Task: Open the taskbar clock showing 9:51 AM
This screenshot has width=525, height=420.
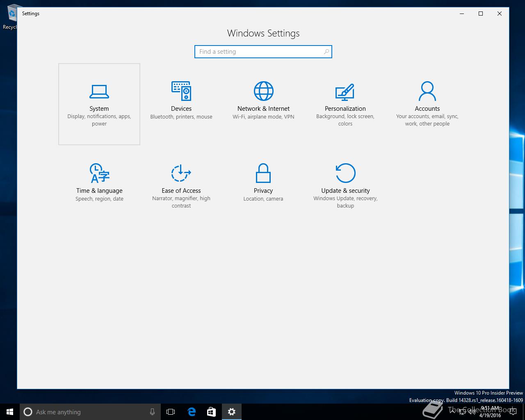Action: pos(490,412)
